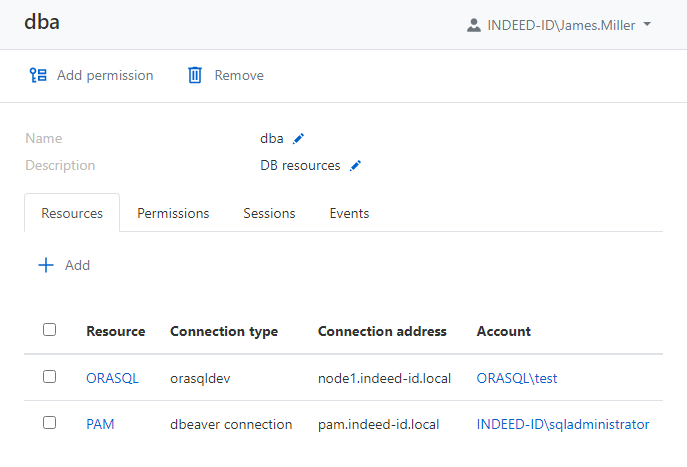
Task: Switch to the Permissions tab
Action: point(173,213)
